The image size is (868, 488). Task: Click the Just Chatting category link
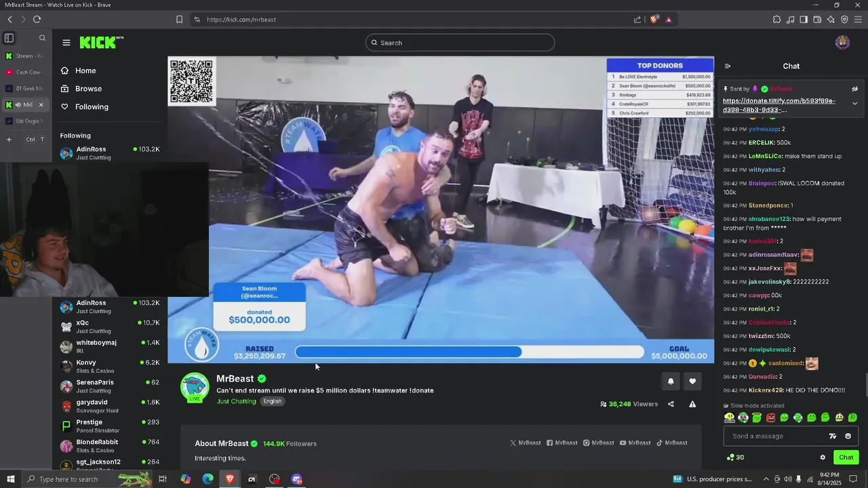[237, 401]
